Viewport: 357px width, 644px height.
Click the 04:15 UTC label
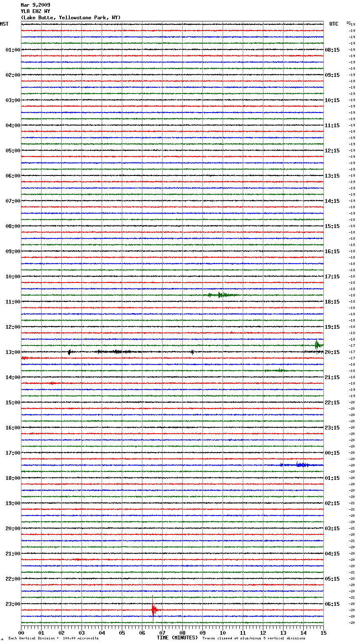pyautogui.click(x=332, y=554)
